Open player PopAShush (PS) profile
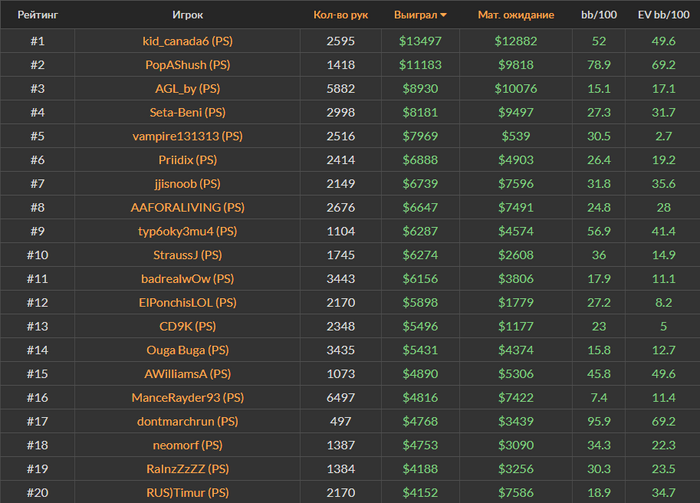Image resolution: width=700 pixels, height=503 pixels. coord(187,65)
